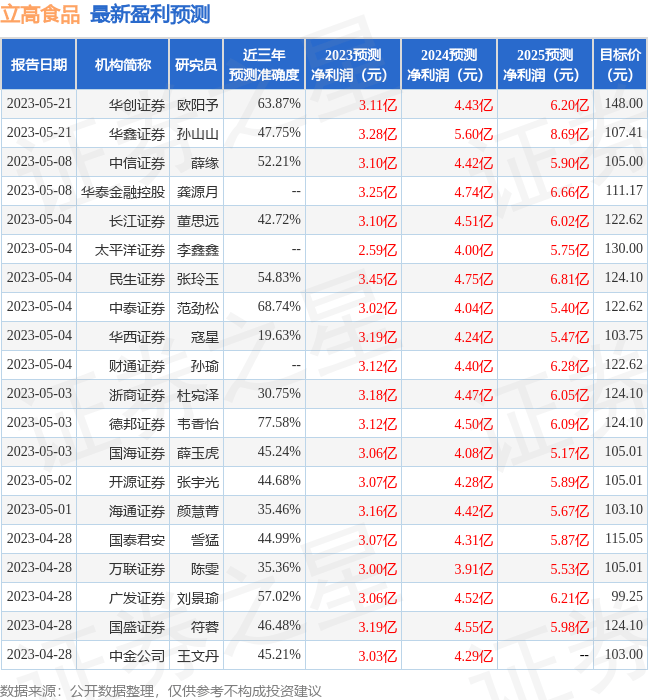Click analyst name 寇星
648x700 pixels.
click(x=205, y=337)
